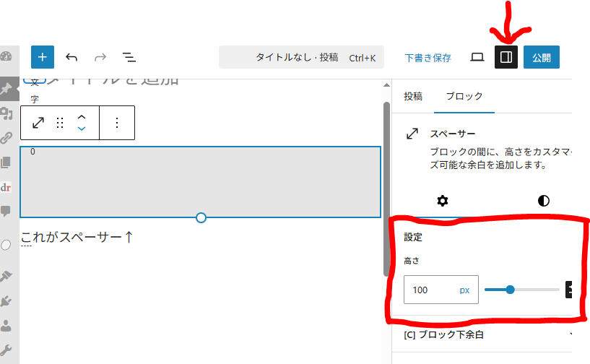Image resolution: width=590 pixels, height=364 pixels.
Task: Move the spacer block up
Action: 82,117
